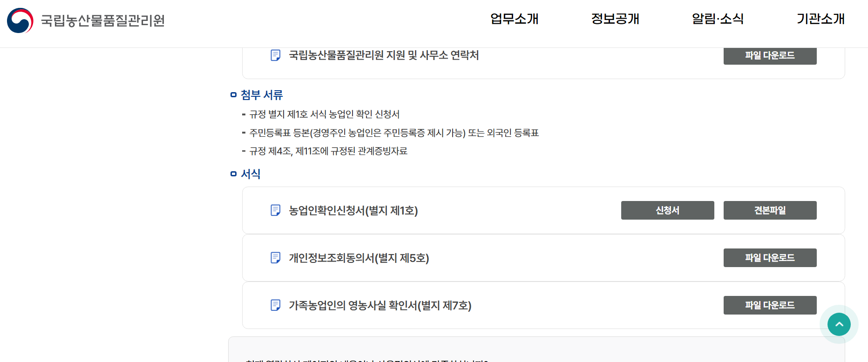This screenshot has width=868, height=362.
Task: Select the 농업인확인신청서(별지 제1호) title text
Action: [x=352, y=210]
